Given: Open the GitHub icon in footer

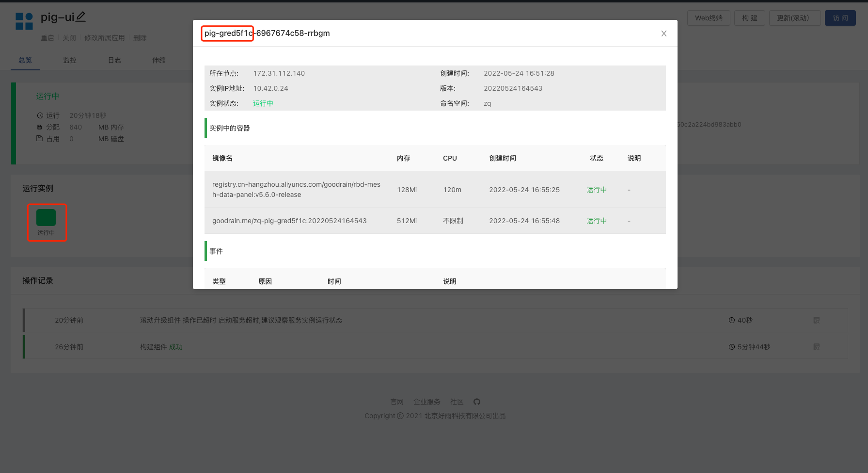Looking at the screenshot, I should point(477,402).
